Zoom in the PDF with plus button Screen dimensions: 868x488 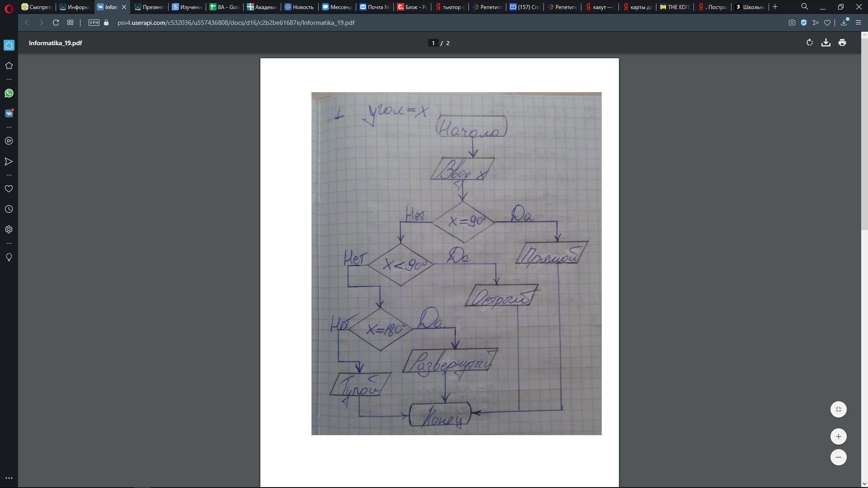pyautogui.click(x=838, y=436)
